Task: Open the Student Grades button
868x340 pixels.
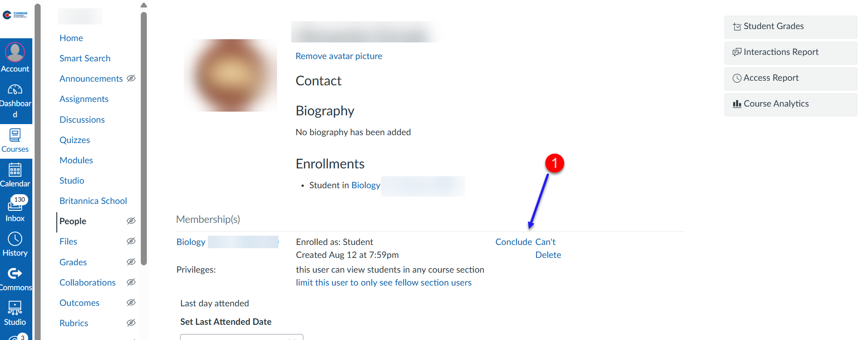Action: 790,27
